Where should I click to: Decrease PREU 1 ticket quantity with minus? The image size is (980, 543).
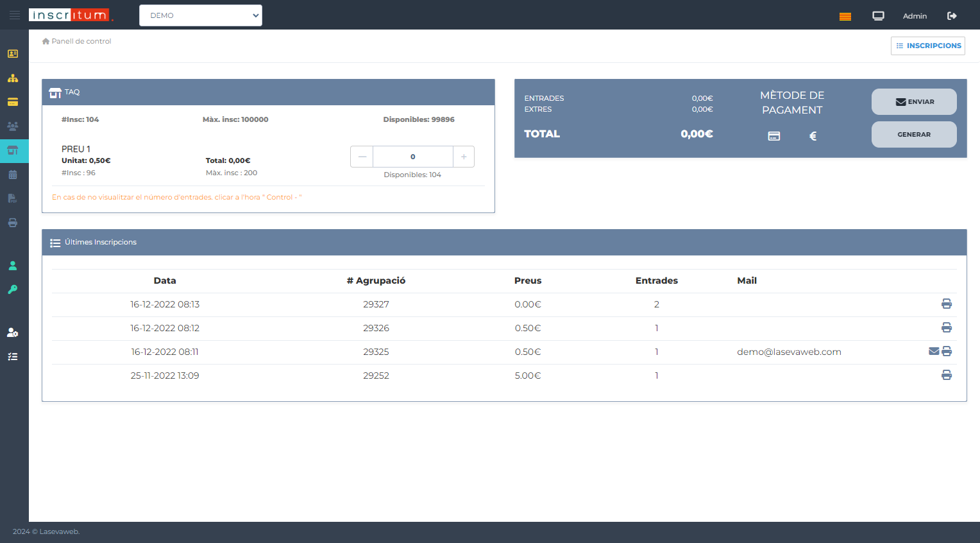362,157
